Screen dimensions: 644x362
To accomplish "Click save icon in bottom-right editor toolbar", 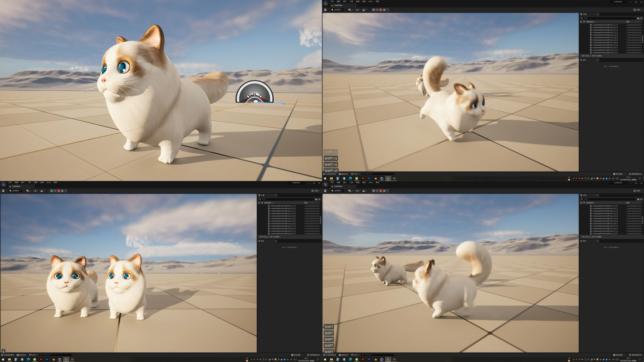I will click(325, 191).
